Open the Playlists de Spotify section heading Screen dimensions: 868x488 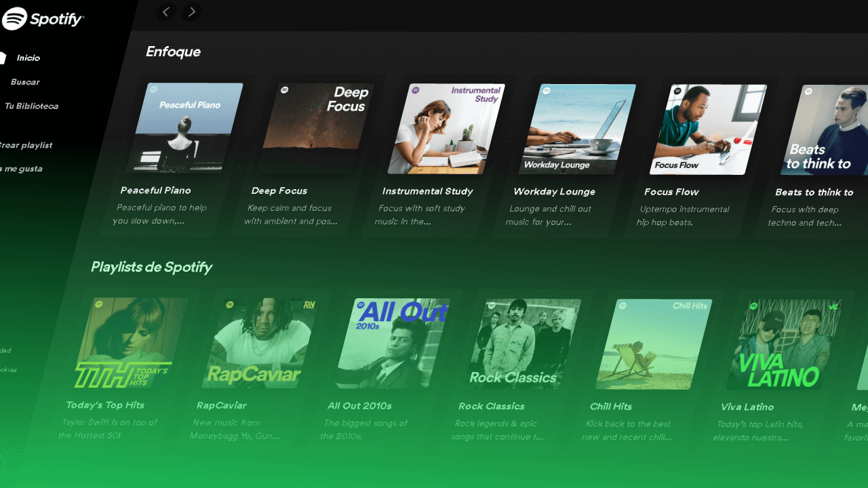coord(151,267)
